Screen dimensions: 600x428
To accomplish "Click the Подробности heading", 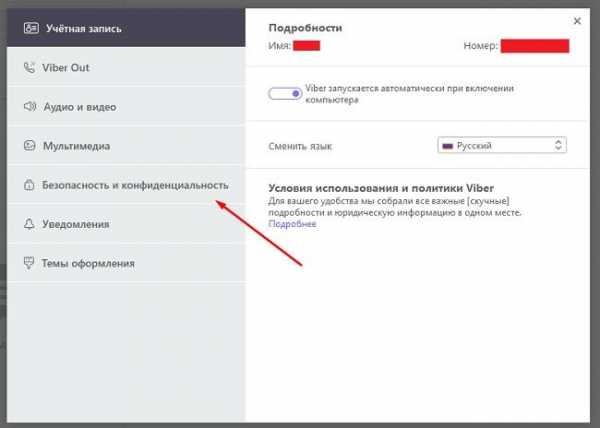I will point(305,28).
